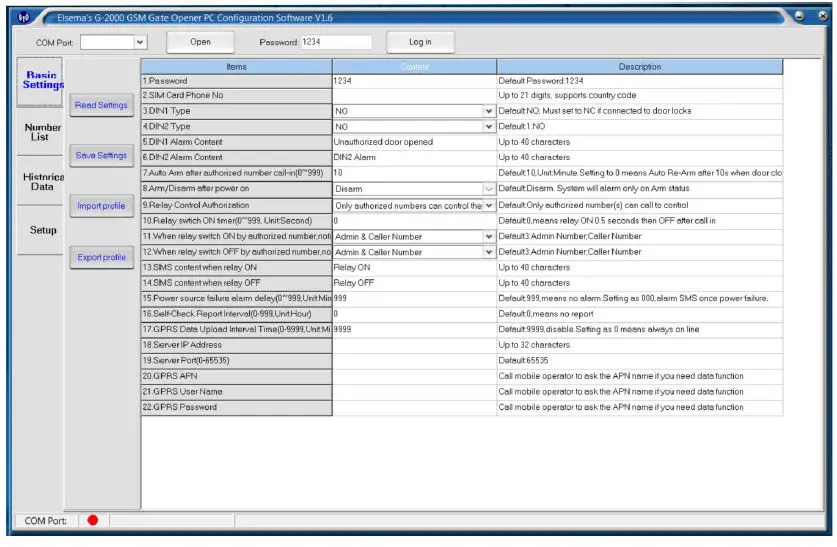Click Export profile button
The image size is (837, 547).
[x=101, y=257]
